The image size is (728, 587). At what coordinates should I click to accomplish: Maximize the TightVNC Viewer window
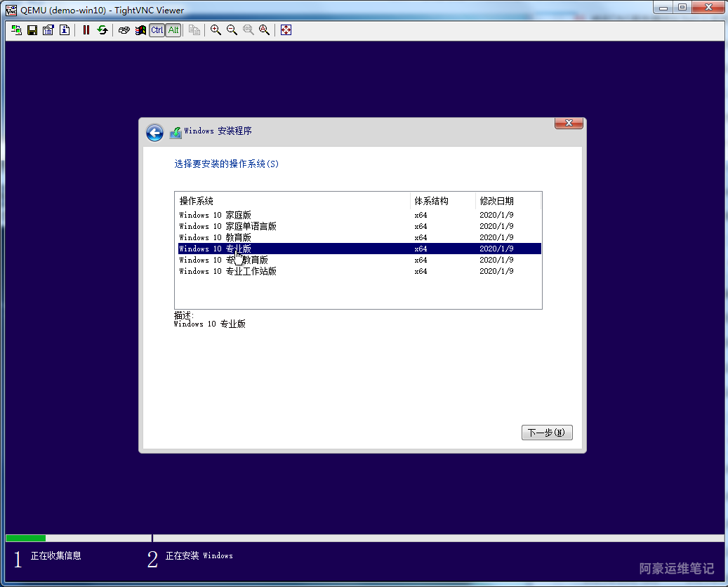click(x=682, y=8)
